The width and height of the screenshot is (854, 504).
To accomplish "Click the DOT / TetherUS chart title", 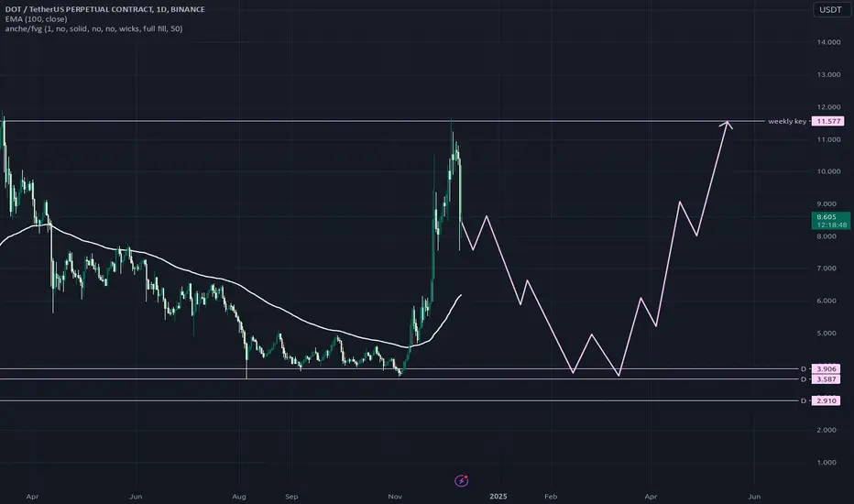I will (x=105, y=9).
